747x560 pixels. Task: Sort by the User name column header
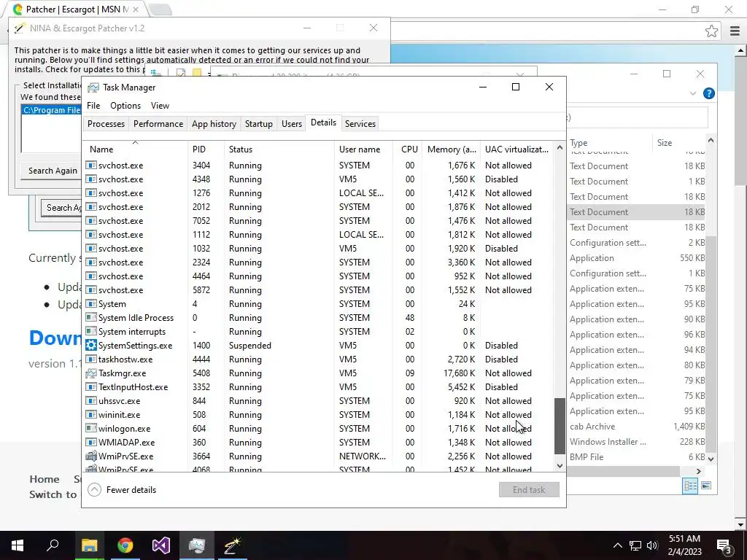point(363,149)
